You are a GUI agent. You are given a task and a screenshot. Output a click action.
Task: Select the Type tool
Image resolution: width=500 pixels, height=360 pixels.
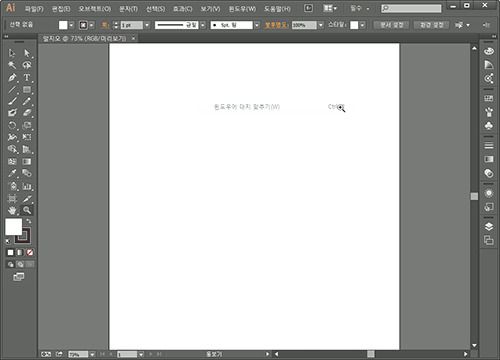[27, 77]
